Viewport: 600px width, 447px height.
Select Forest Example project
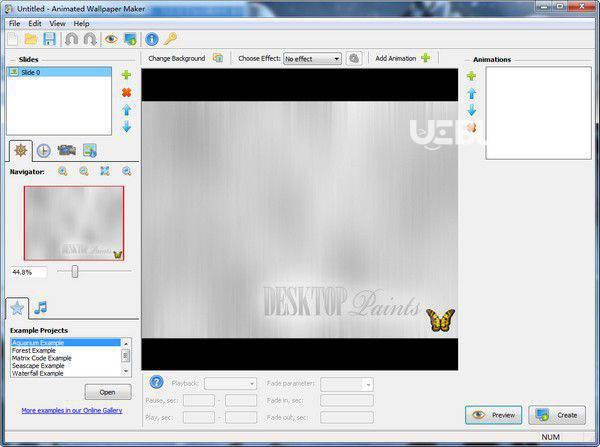pos(66,350)
